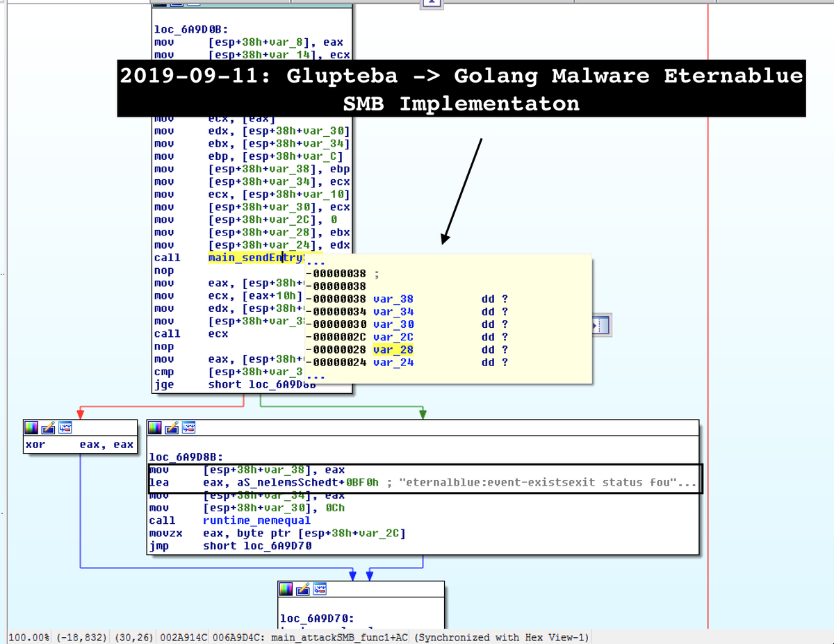Click the small arrow button beside the tooltip
The width and height of the screenshot is (834, 644).
[600, 325]
